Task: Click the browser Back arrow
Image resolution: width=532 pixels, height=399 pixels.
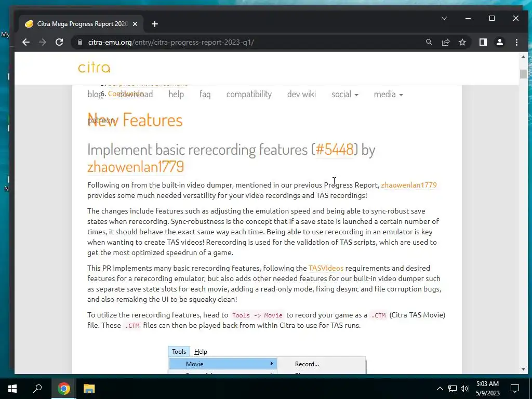Action: [26, 42]
